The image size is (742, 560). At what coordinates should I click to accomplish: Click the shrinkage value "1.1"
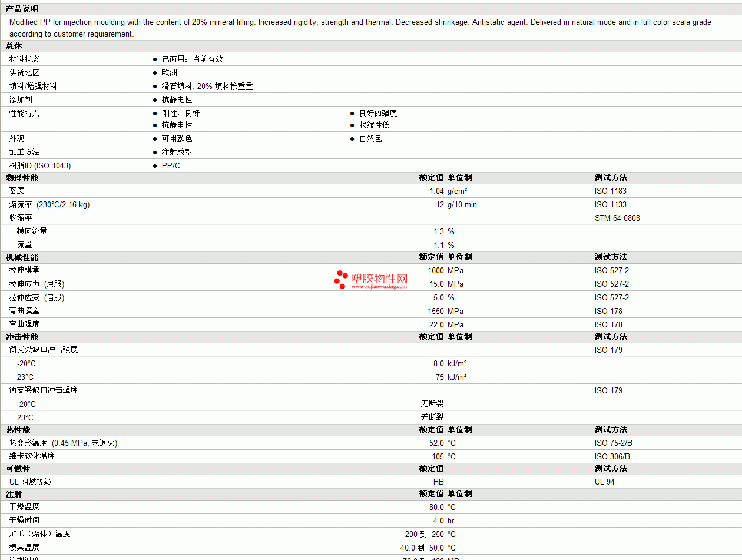[439, 245]
